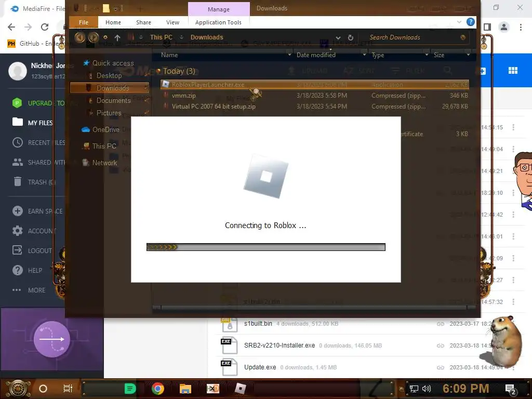Open the Application Tools tab
Viewport: 532px width, 399px height.
point(218,22)
